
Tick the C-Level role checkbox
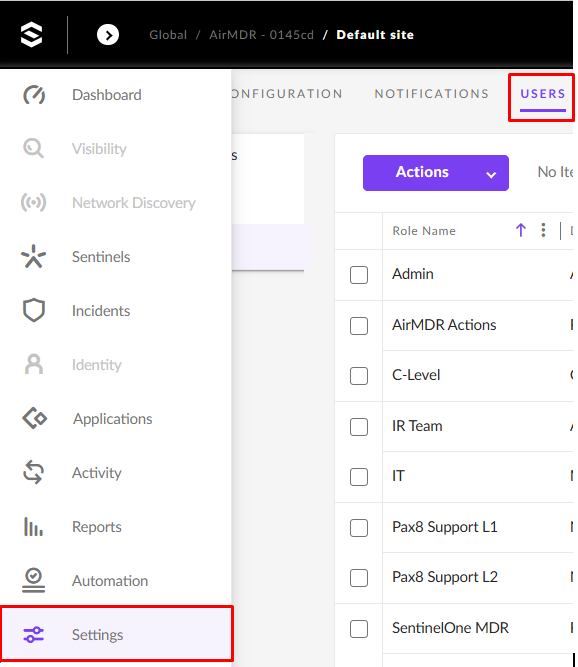(x=359, y=376)
